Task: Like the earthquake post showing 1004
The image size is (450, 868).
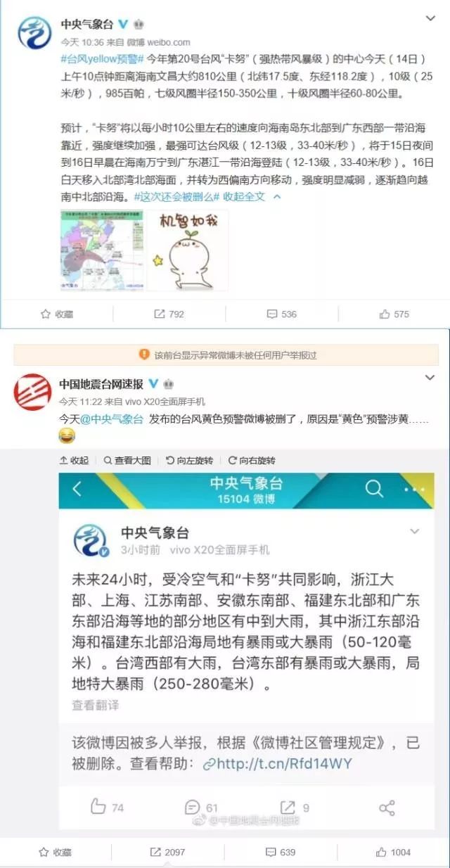Action: click(394, 852)
